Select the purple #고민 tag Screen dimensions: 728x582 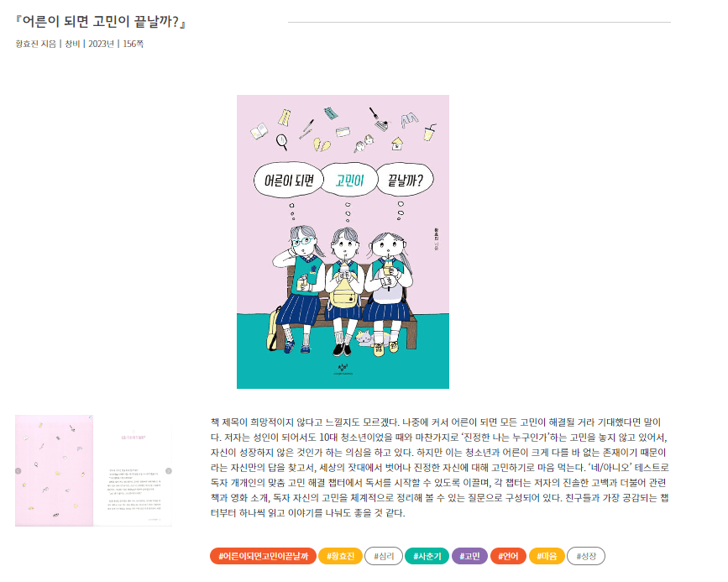pyautogui.click(x=469, y=556)
